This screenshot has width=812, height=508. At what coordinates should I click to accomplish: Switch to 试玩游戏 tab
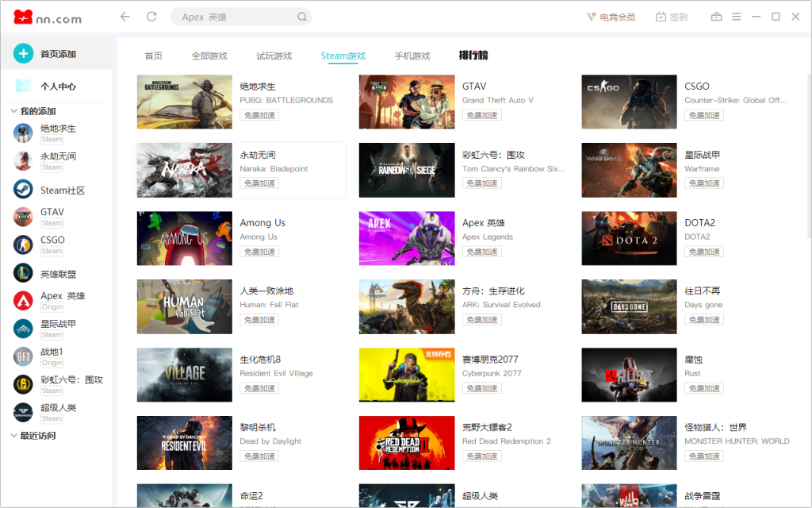274,56
